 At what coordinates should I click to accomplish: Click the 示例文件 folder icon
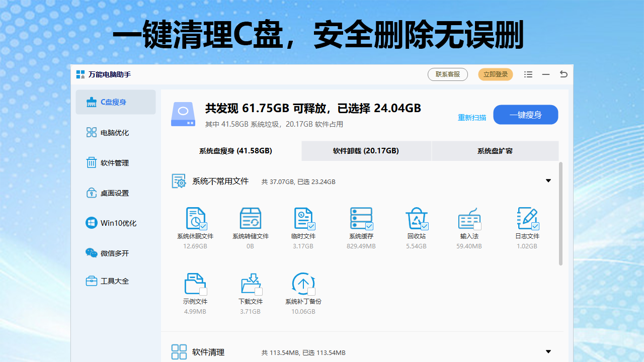click(195, 283)
